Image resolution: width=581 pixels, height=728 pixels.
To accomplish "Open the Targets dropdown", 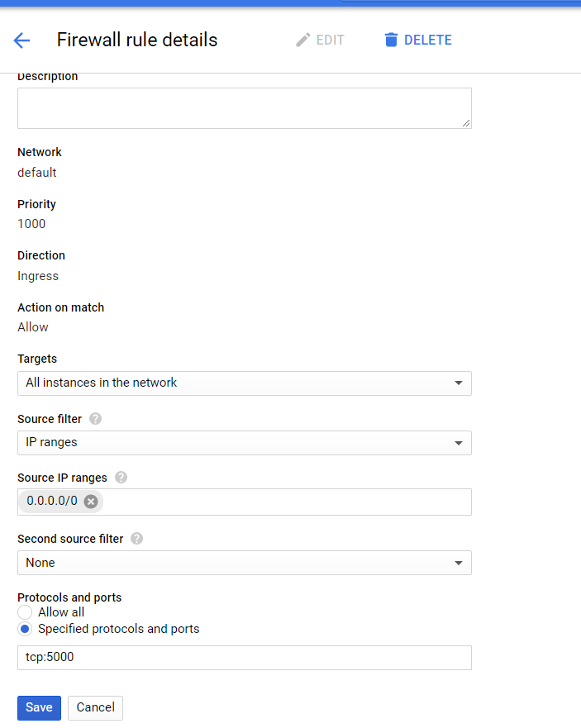I will (244, 383).
